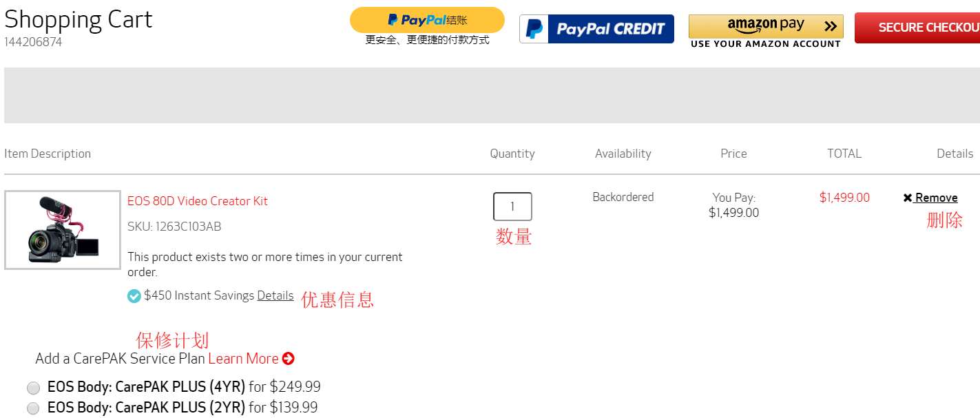Screen dimensions: 980x418
Task: Select the CarePAK PLUS 2YR radio option
Action: pos(33,408)
